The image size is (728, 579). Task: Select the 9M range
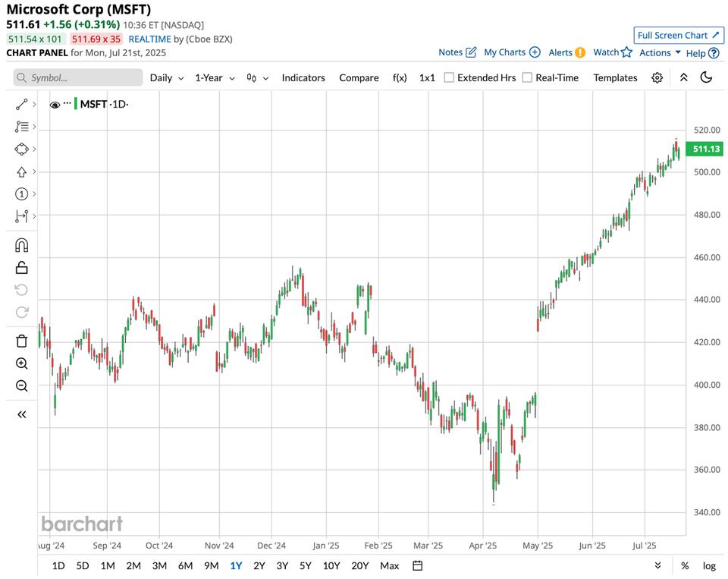[x=212, y=565]
